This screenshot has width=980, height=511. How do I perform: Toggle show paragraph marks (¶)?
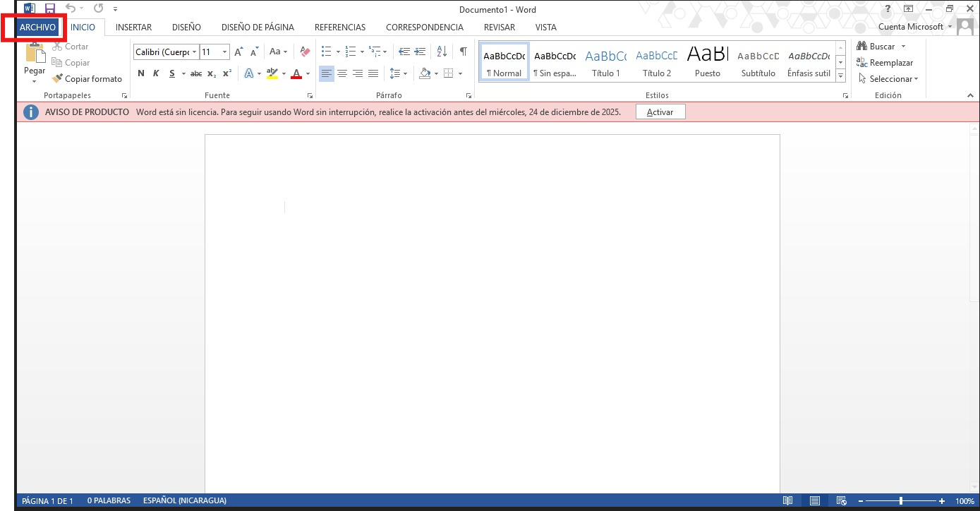pos(463,52)
